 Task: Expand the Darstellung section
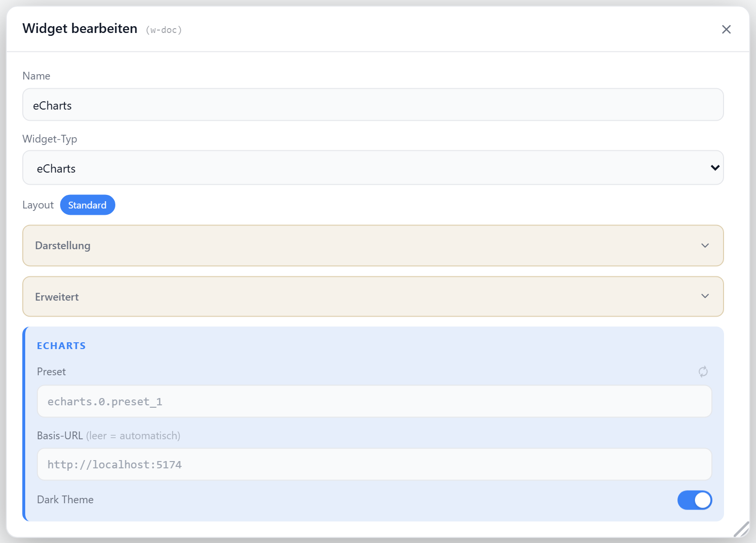coord(373,246)
